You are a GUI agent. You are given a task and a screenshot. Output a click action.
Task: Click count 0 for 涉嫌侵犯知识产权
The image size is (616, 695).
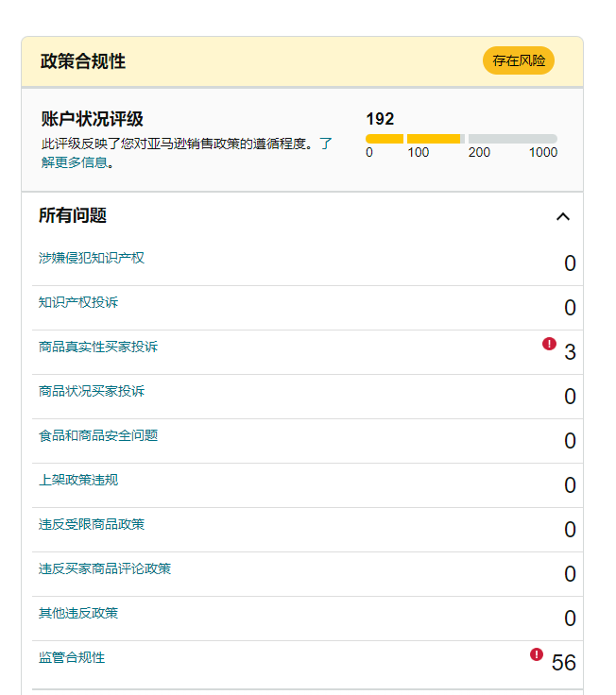click(570, 263)
